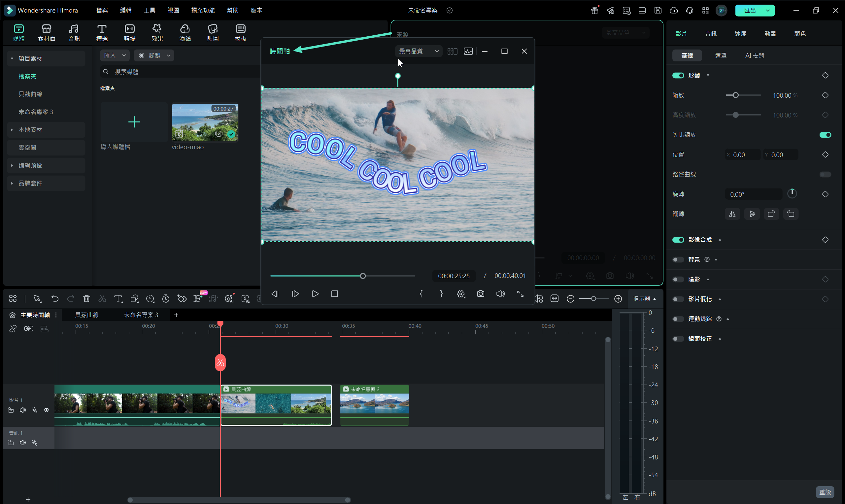The width and height of the screenshot is (845, 504).
Task: Switch to the 速度 tab
Action: click(x=740, y=34)
